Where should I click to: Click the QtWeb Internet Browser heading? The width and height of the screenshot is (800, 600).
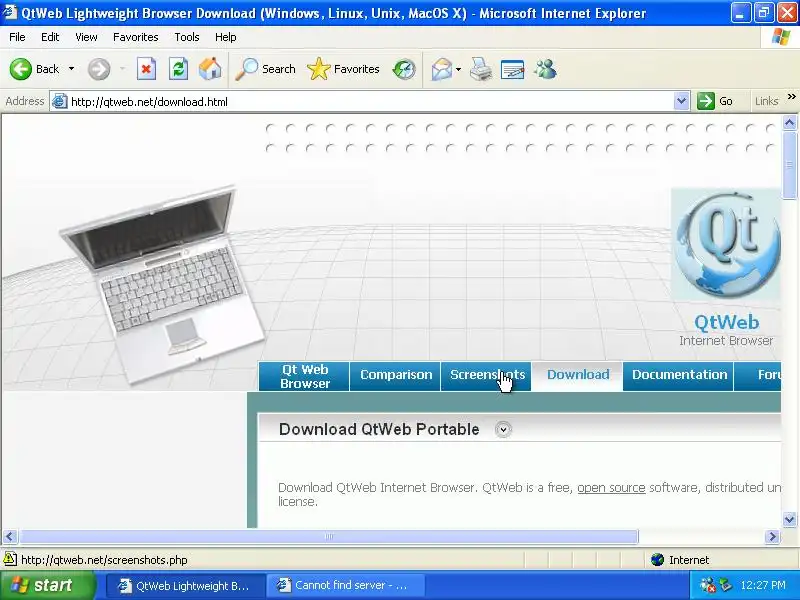click(726, 331)
